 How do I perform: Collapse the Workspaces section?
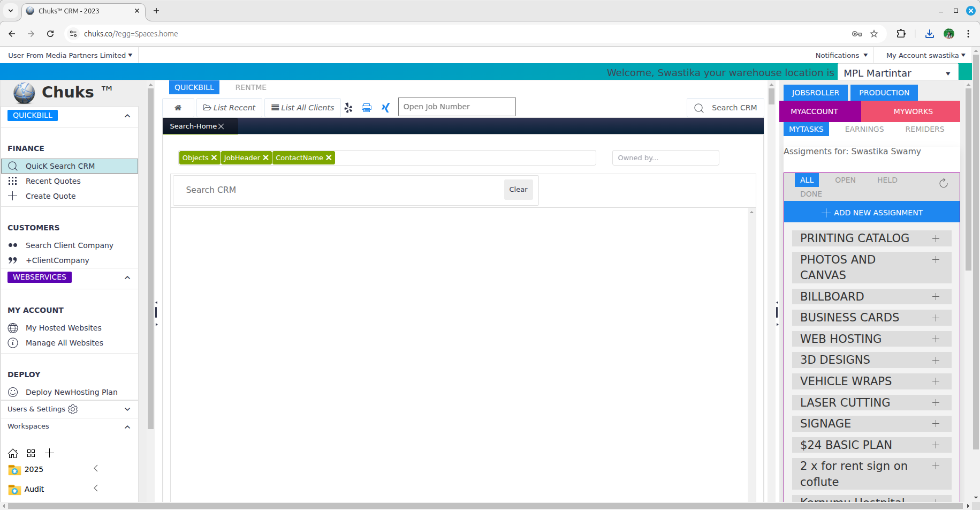click(127, 427)
